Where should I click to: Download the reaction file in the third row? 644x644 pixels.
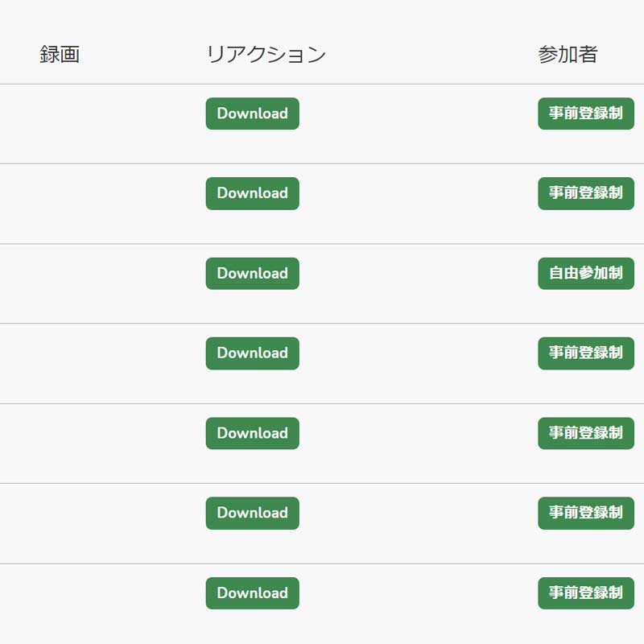click(x=252, y=273)
